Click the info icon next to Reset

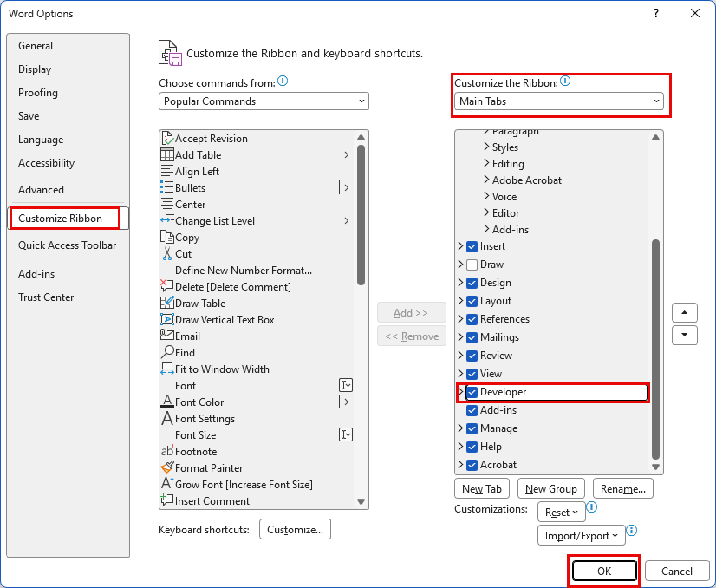592,507
